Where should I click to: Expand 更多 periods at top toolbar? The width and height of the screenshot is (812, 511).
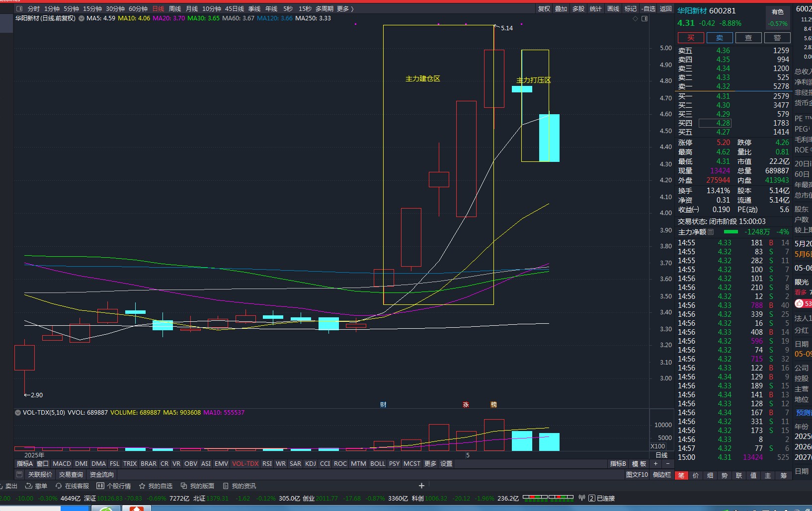point(345,9)
